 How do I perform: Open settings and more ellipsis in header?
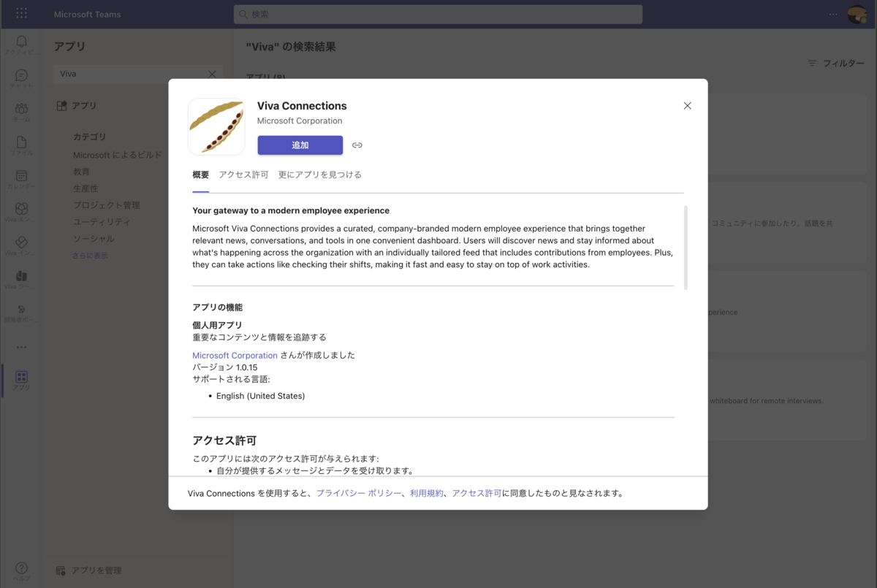834,14
